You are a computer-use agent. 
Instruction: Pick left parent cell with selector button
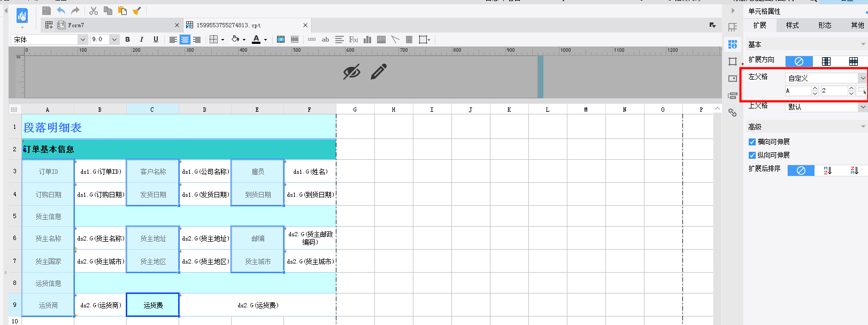[x=862, y=91]
